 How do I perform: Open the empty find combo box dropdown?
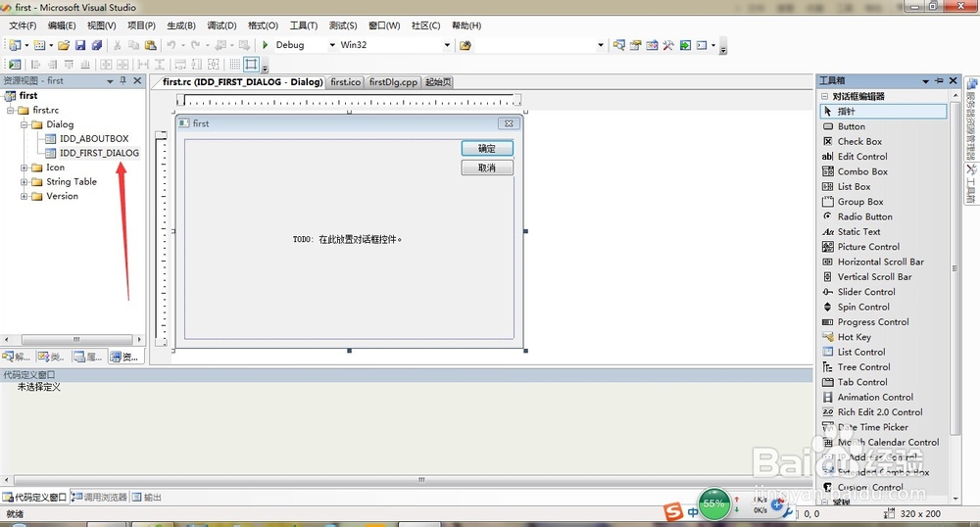click(x=601, y=45)
